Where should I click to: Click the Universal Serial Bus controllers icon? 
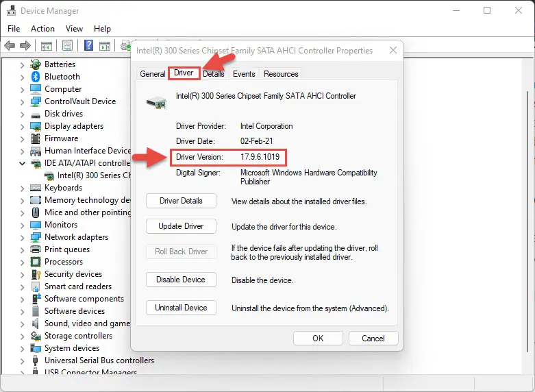(35, 360)
